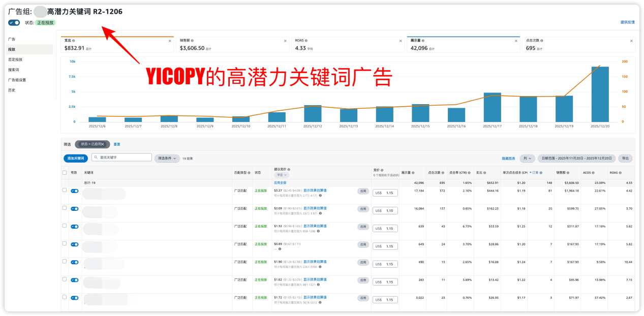644x316 pixels.
Task: Click the 重置 filter reset link
Action: tap(116, 144)
